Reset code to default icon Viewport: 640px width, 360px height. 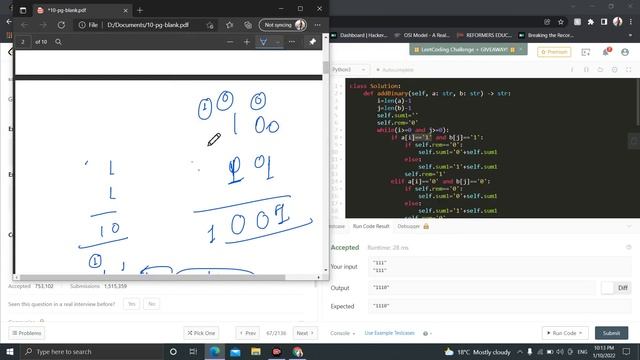coord(600,70)
